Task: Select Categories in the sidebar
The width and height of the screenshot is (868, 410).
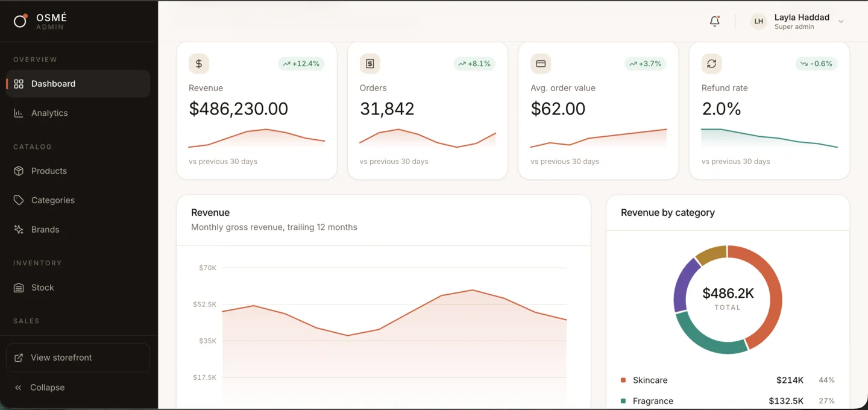Action: pyautogui.click(x=78, y=200)
